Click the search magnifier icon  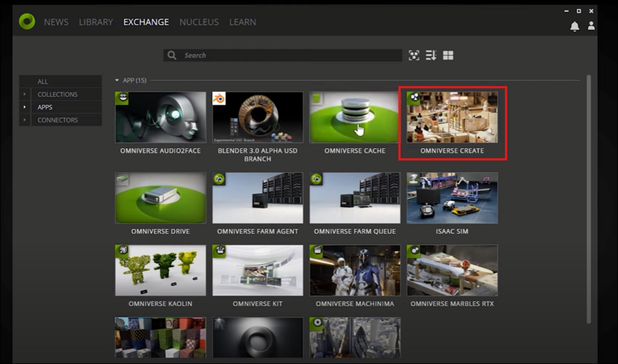[172, 55]
